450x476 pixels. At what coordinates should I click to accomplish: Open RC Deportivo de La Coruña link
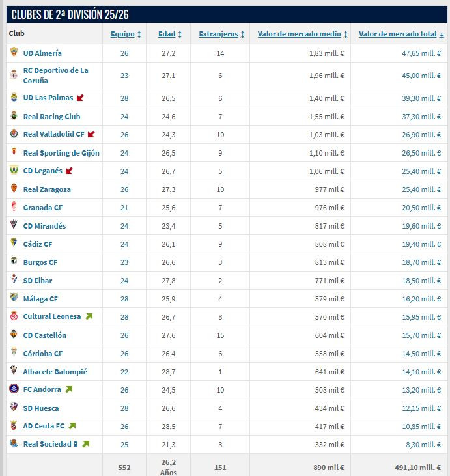(56, 76)
